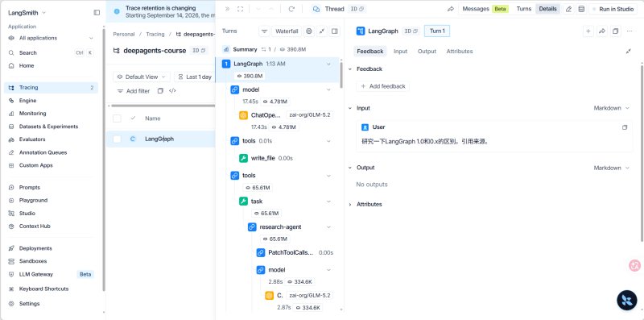Switch to the Details view
The image size is (644, 320).
click(x=547, y=9)
